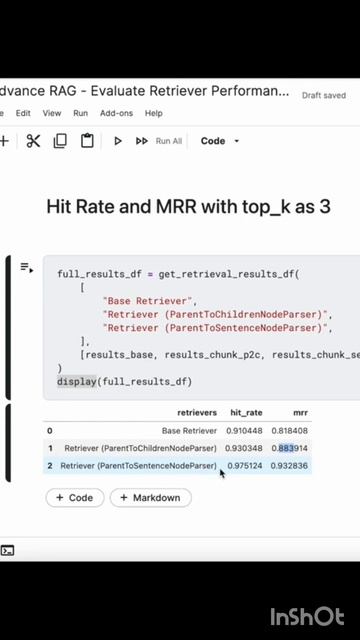Run the current cell with play icon
This screenshot has width=360, height=640.
[118, 141]
